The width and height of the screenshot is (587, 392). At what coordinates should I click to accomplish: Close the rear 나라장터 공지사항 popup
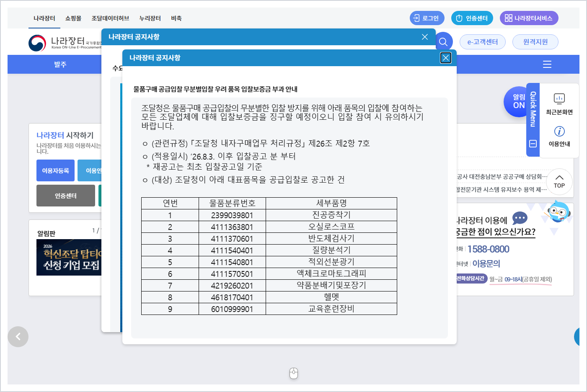coord(425,37)
